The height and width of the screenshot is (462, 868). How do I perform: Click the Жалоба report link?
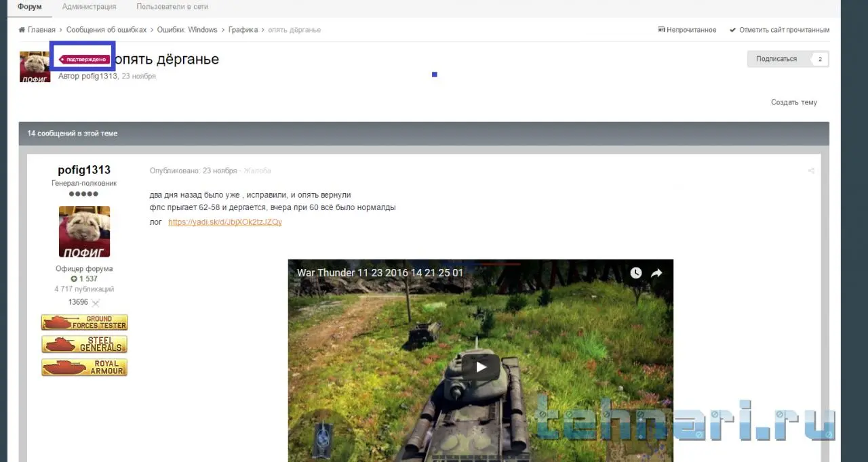coord(257,171)
